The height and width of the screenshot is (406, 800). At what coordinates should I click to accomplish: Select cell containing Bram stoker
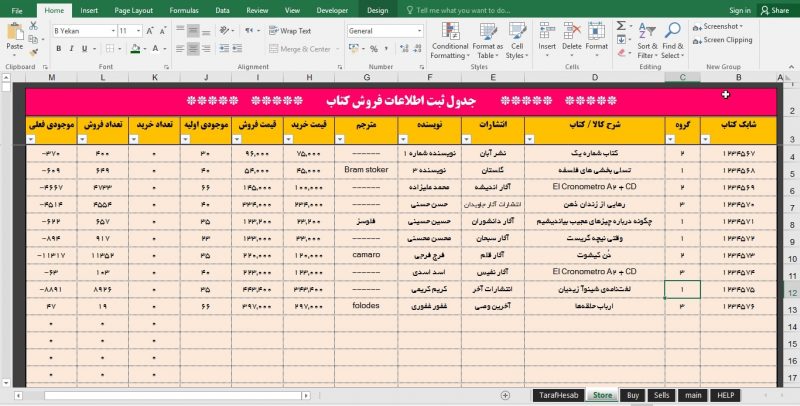(366, 170)
